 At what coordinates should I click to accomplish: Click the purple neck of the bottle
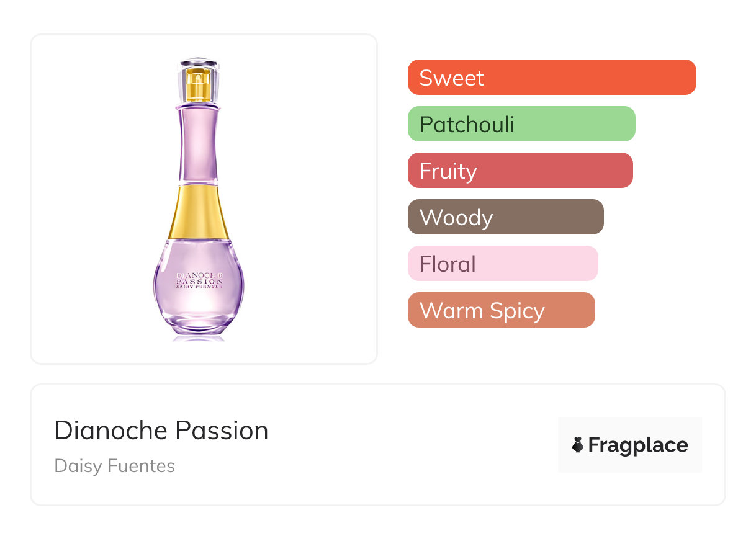pos(199,144)
